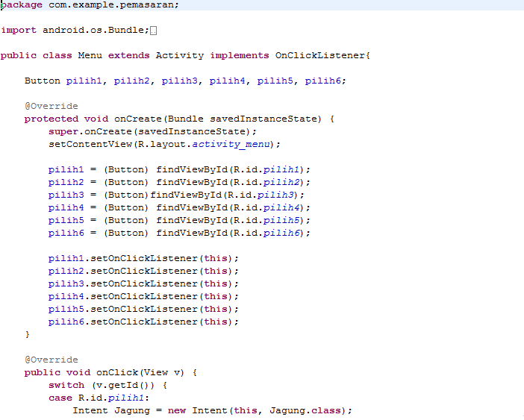Click 'Jagung.class' in the new Intent call
The height and width of the screenshot is (420, 524).
pos(305,410)
